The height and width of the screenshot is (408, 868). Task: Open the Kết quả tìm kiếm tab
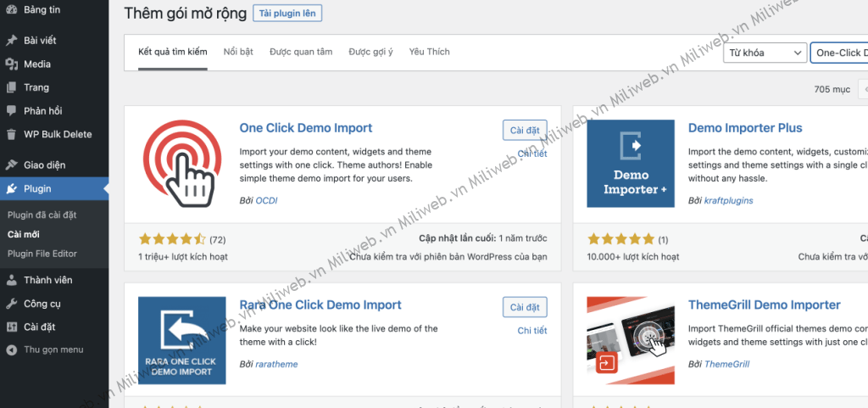173,52
